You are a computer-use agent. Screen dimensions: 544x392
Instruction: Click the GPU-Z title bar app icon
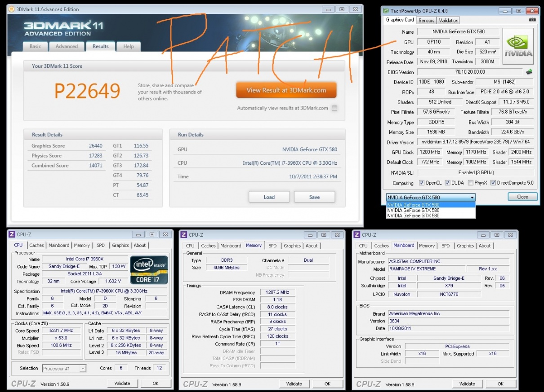(x=386, y=11)
